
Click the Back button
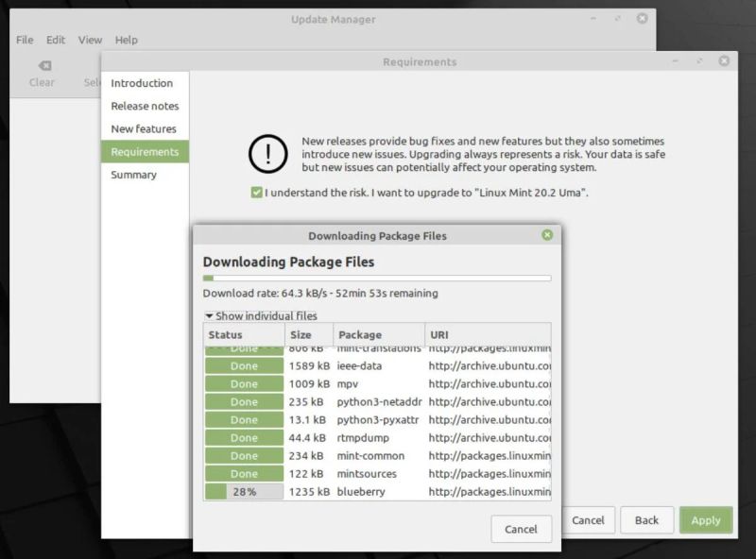tap(647, 520)
